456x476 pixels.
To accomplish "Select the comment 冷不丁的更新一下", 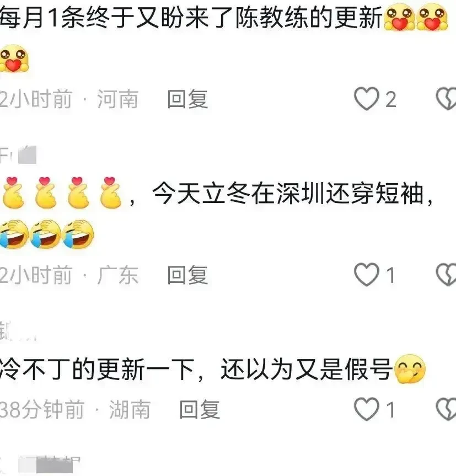I will [97, 369].
